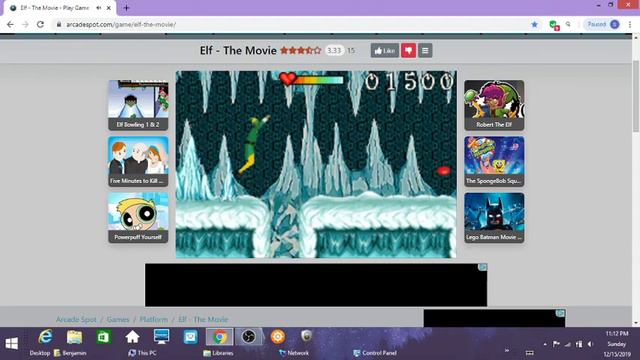Open the Chrome three-dot menu

630,24
